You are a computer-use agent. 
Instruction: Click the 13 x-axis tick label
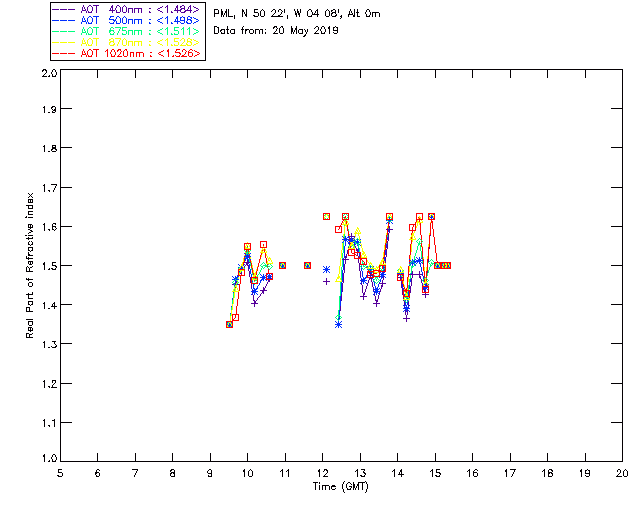tap(360, 473)
